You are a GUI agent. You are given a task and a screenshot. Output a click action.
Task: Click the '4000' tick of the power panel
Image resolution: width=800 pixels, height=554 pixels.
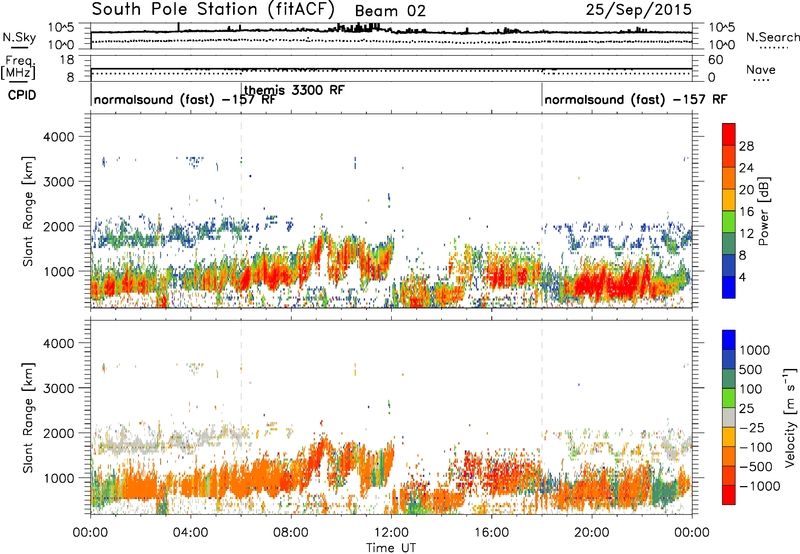click(x=59, y=137)
